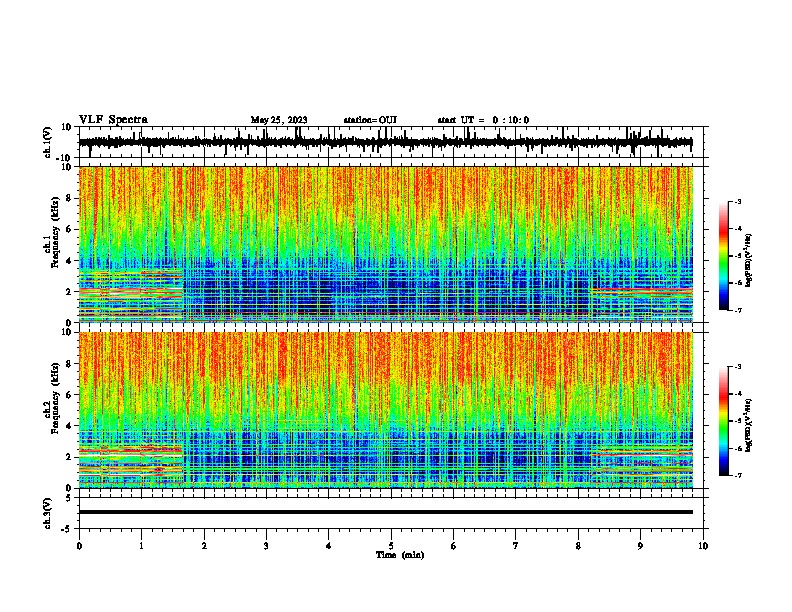Click time axis tick label "5"
The width and height of the screenshot is (792, 612).
point(391,546)
